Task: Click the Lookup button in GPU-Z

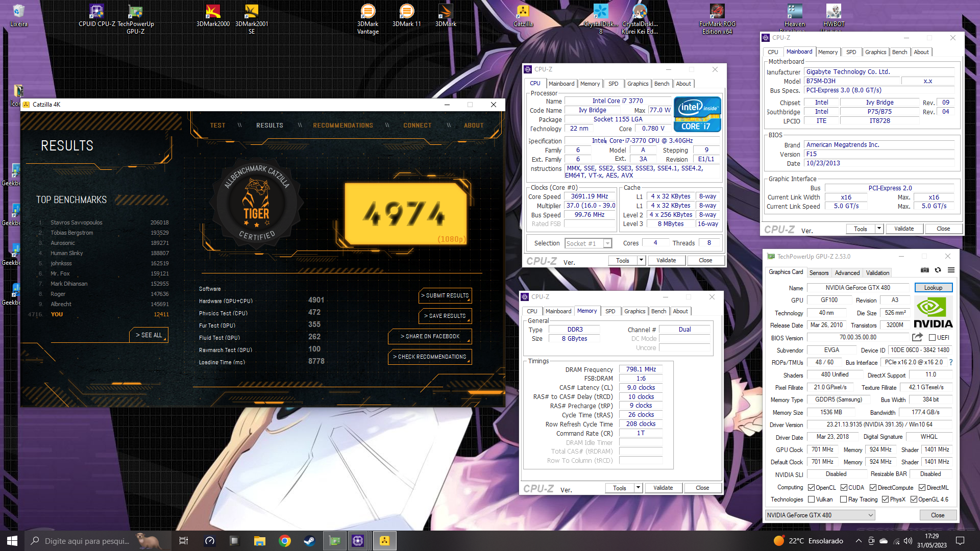Action: point(933,288)
